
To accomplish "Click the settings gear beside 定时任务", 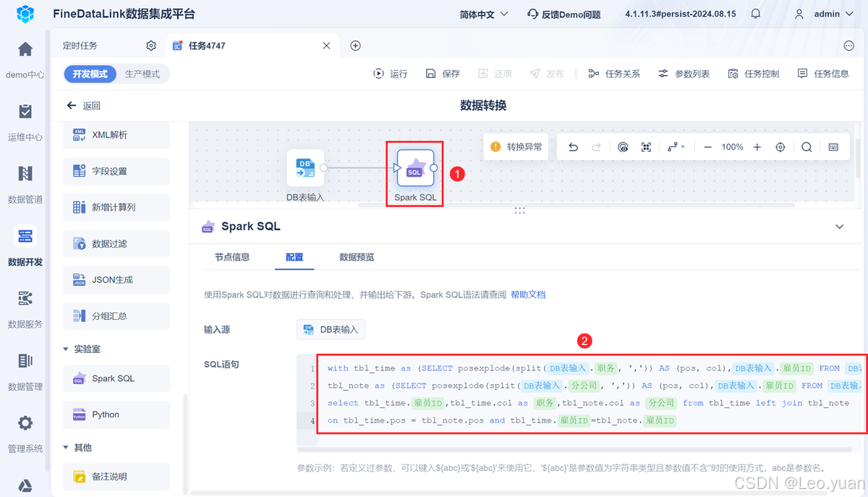I will pos(151,46).
